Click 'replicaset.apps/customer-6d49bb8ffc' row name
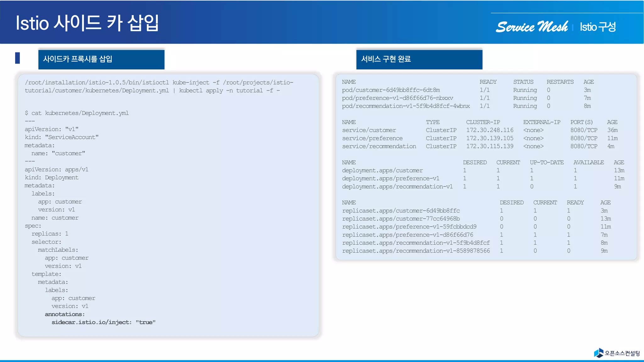 click(x=401, y=211)
